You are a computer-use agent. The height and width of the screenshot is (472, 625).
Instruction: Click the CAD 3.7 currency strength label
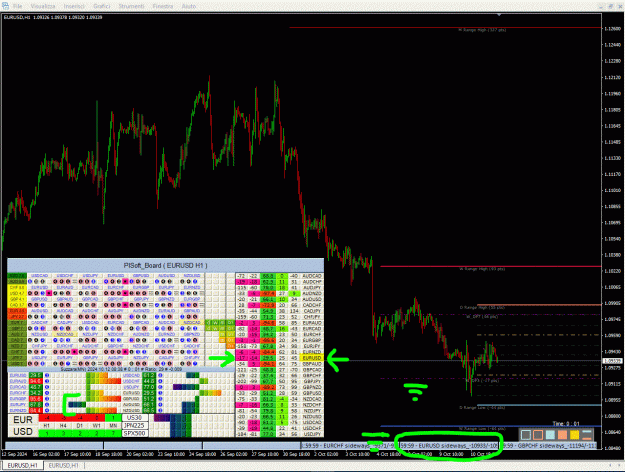point(17,305)
